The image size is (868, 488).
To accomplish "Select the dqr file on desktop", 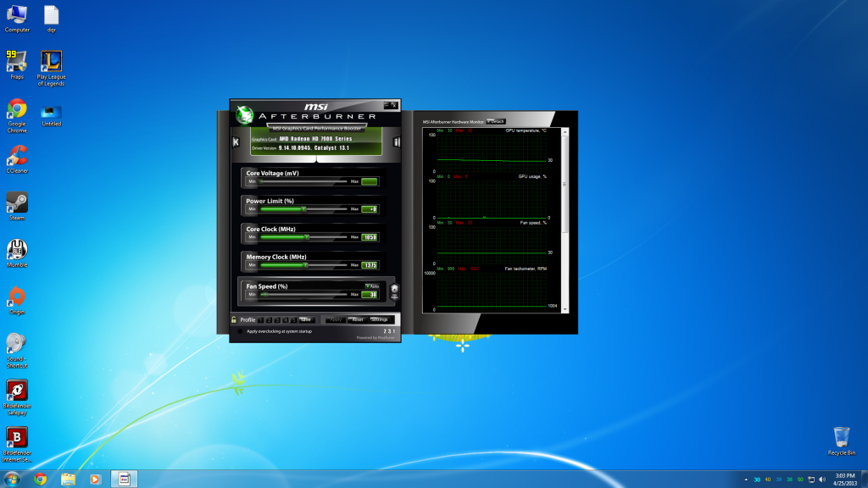I will coord(52,19).
